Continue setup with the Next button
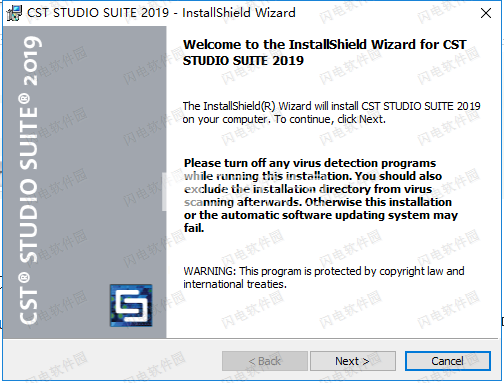This screenshot has width=504, height=383. [x=353, y=361]
